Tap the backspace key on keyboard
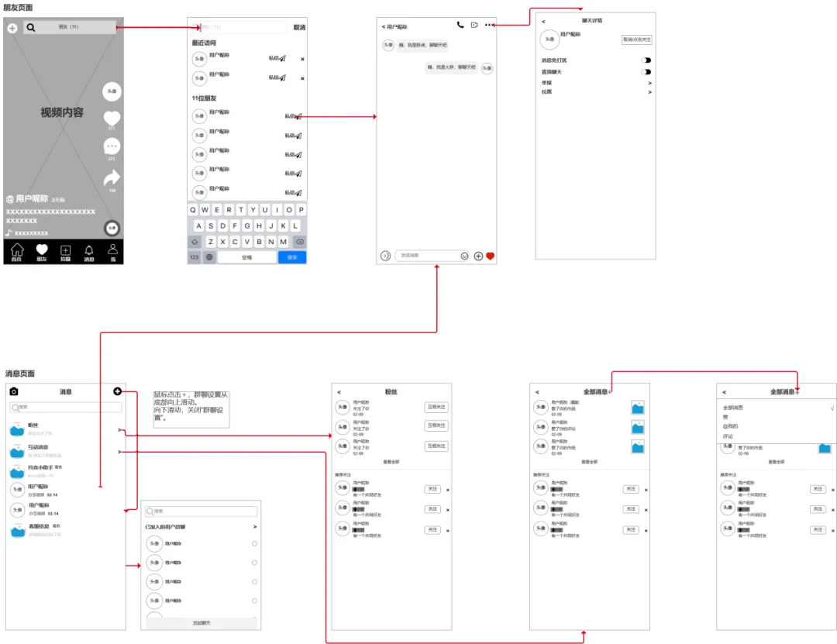 300,242
